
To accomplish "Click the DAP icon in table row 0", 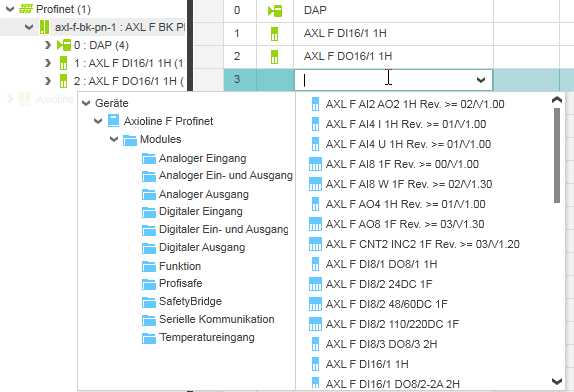I will tap(275, 11).
